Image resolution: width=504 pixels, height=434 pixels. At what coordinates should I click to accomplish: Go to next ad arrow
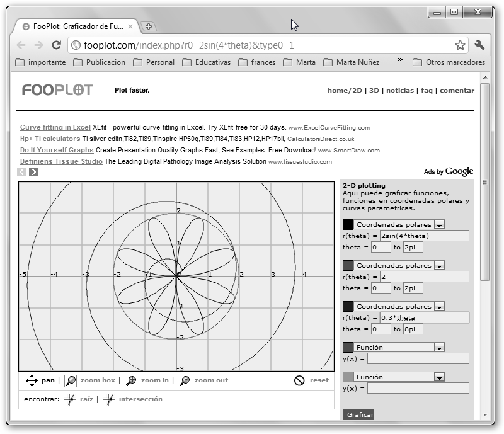(33, 172)
